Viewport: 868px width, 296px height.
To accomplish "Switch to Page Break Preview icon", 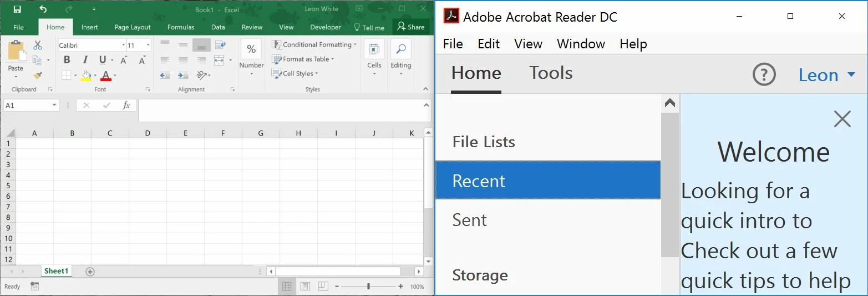I will tap(323, 287).
